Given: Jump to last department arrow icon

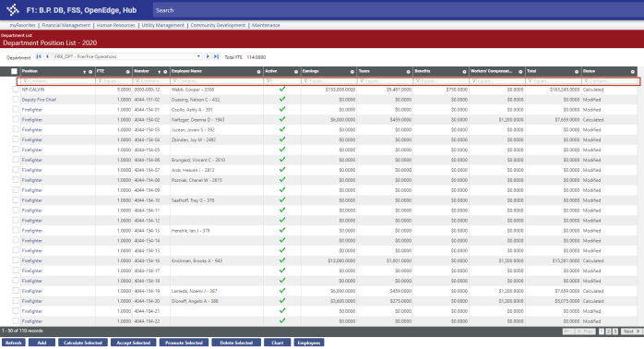Looking at the screenshot, I should point(216,56).
